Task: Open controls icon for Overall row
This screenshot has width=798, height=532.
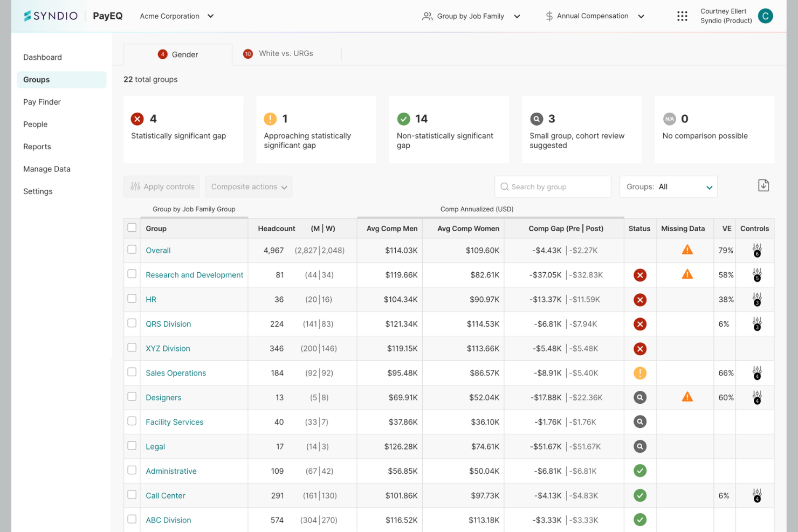Action: [757, 250]
